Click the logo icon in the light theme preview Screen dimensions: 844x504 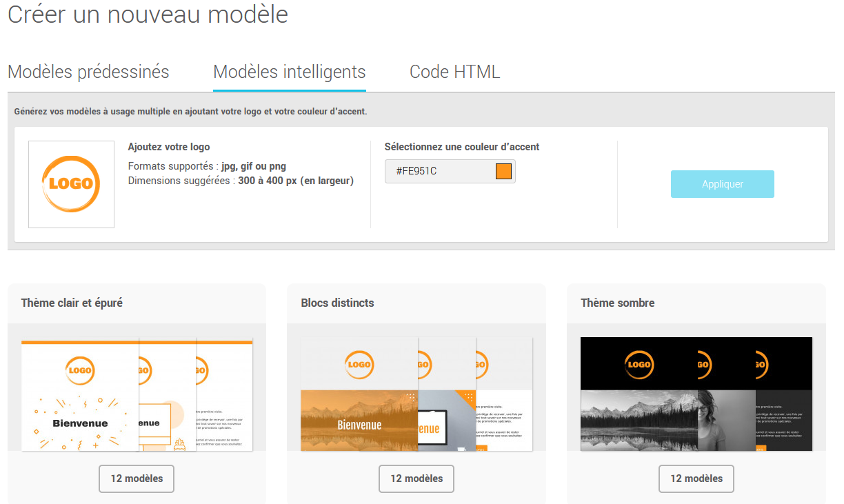point(80,371)
